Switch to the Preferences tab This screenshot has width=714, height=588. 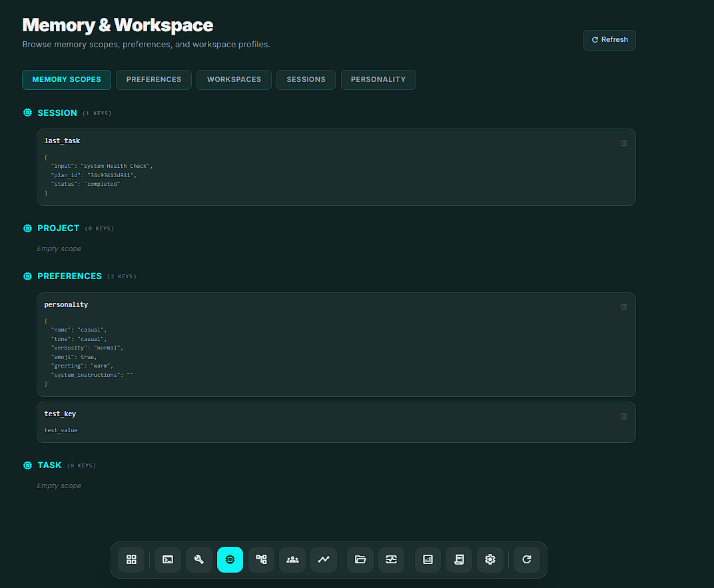pos(154,79)
